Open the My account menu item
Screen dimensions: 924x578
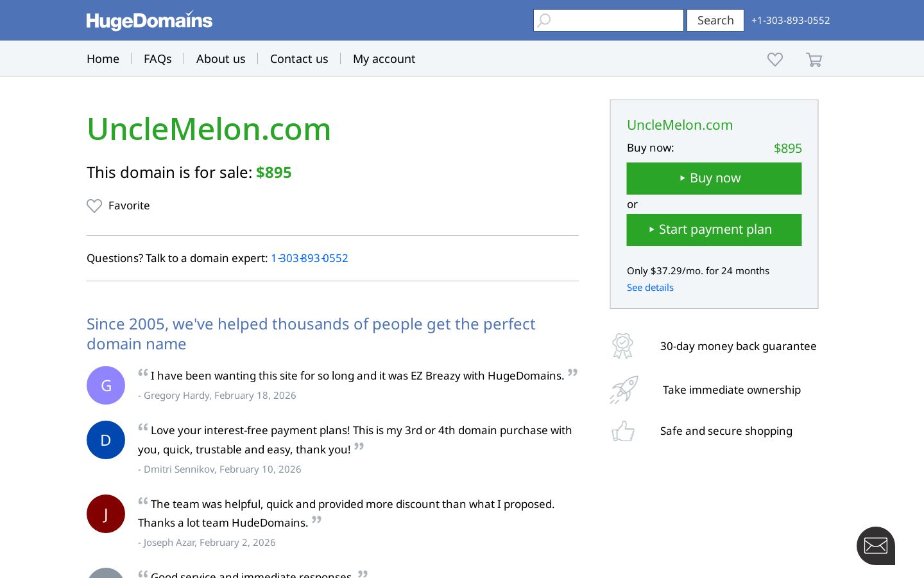pyautogui.click(x=384, y=58)
